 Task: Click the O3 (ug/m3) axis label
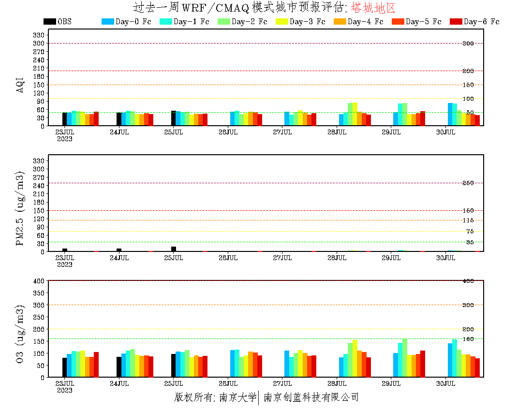pyautogui.click(x=20, y=334)
